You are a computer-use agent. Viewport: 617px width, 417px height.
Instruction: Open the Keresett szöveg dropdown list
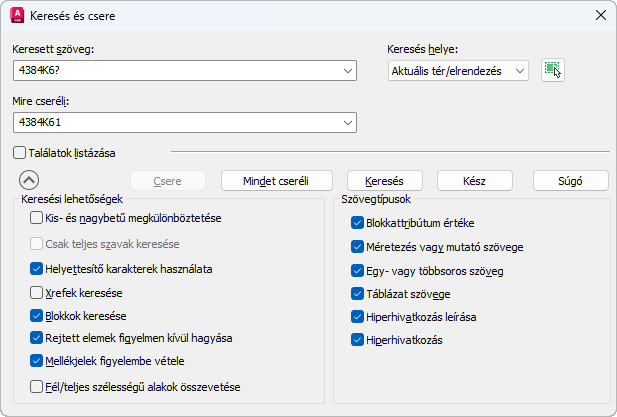tap(348, 70)
